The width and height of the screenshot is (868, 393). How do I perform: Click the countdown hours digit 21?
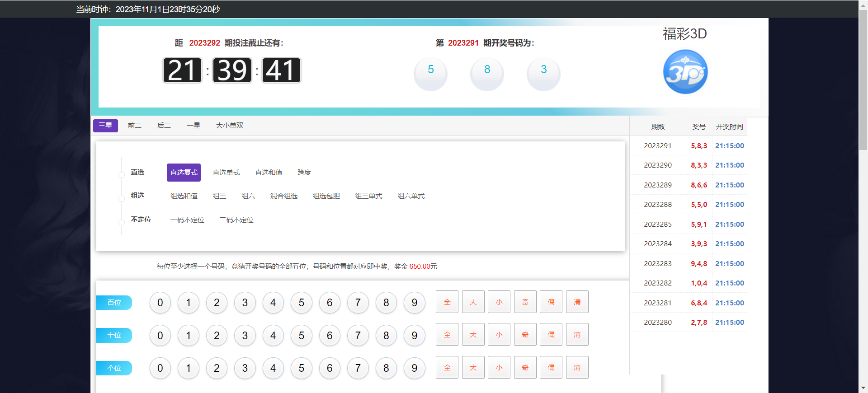(182, 70)
